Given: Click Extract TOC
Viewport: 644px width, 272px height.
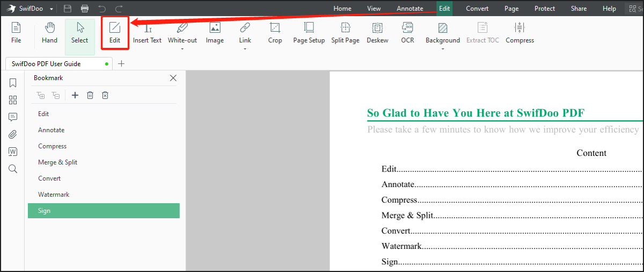Looking at the screenshot, I should 482,33.
